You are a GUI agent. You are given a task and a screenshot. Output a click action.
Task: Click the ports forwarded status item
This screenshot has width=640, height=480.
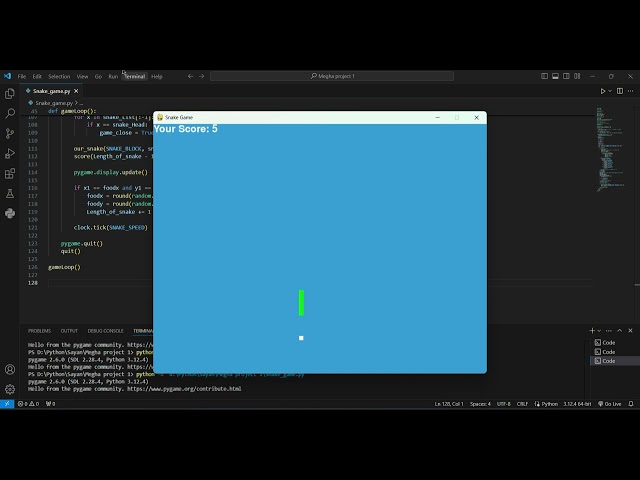pyautogui.click(x=50, y=404)
